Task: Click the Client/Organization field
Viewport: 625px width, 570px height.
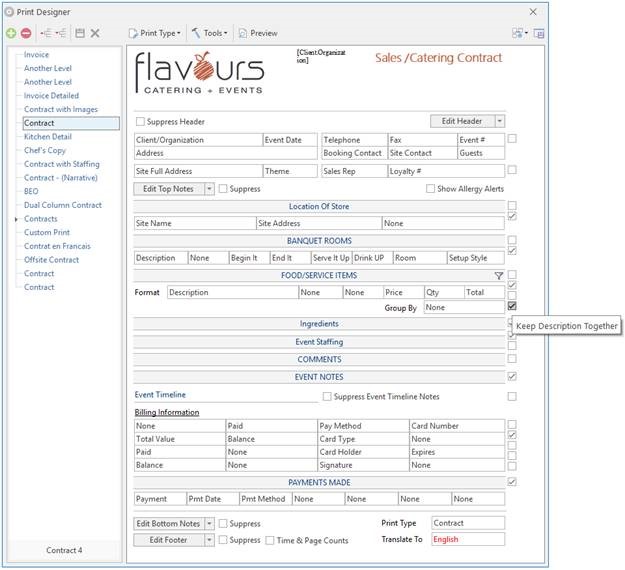Action: [199, 140]
